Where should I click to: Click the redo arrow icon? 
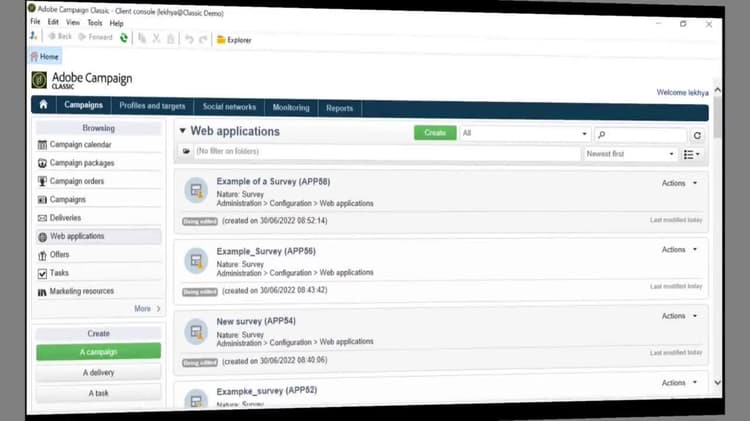[x=203, y=39]
